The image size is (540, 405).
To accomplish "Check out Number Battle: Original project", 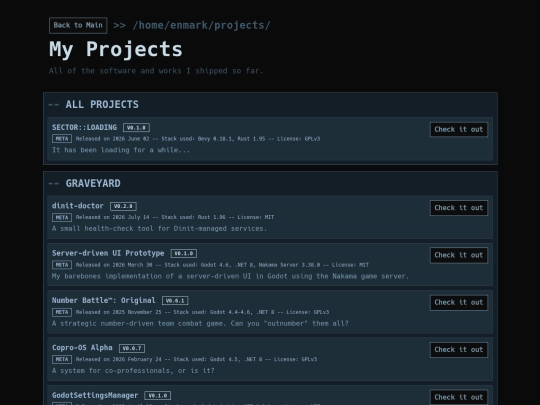I will (x=459, y=302).
